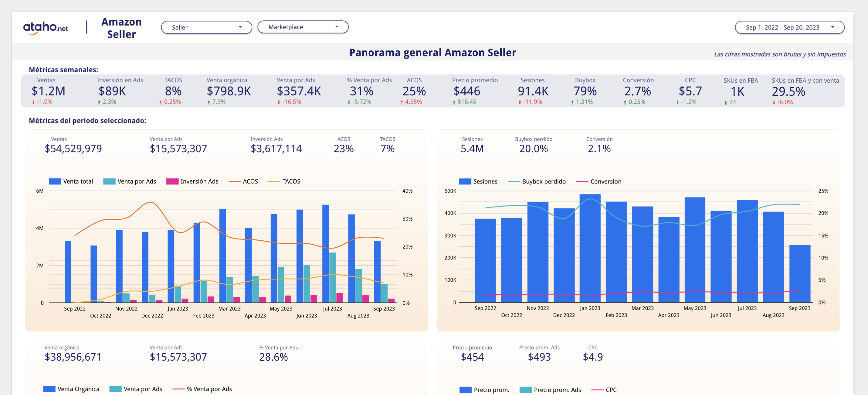Click the period Ventas $54,529,979 total

click(x=73, y=148)
